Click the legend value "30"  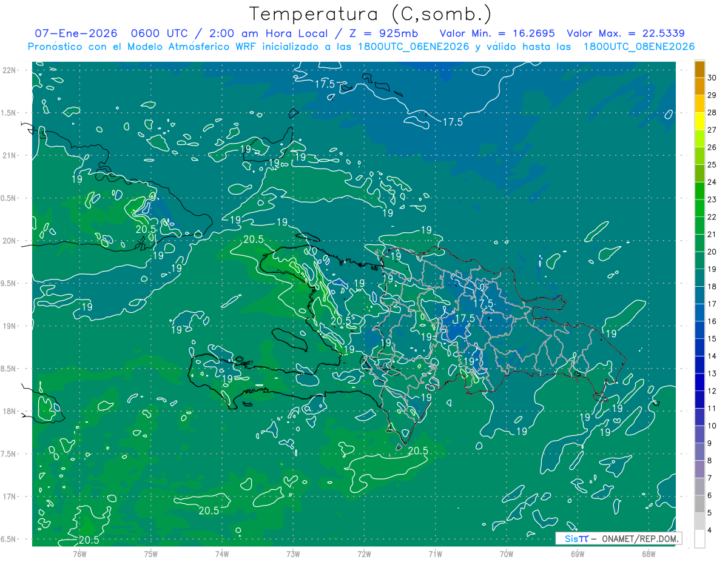tap(712, 78)
